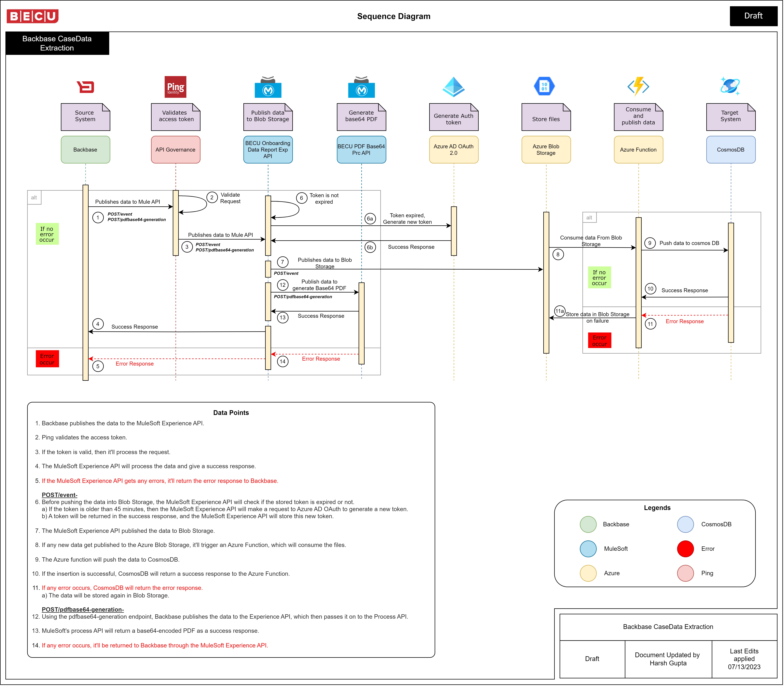Click the step 8 circle marker
Image resolution: width=784 pixels, height=686 pixels.
click(x=558, y=255)
